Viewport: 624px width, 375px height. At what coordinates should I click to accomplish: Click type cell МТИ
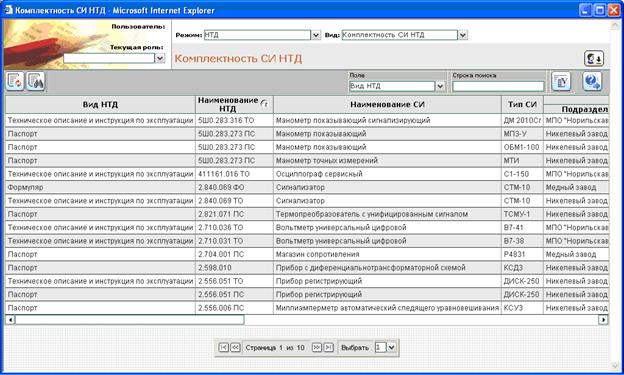[522, 160]
